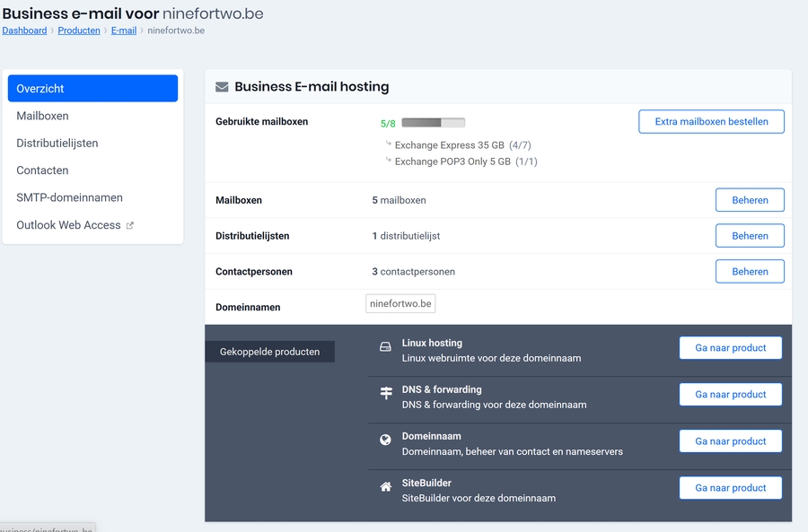The height and width of the screenshot is (532, 808).
Task: Click Extra mailboxen bestellen
Action: [711, 121]
